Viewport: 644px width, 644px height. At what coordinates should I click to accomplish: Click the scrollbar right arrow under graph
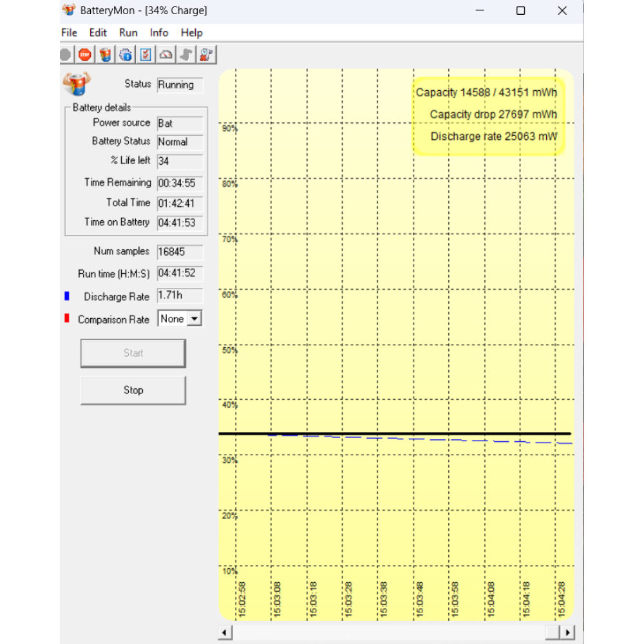pos(567,632)
